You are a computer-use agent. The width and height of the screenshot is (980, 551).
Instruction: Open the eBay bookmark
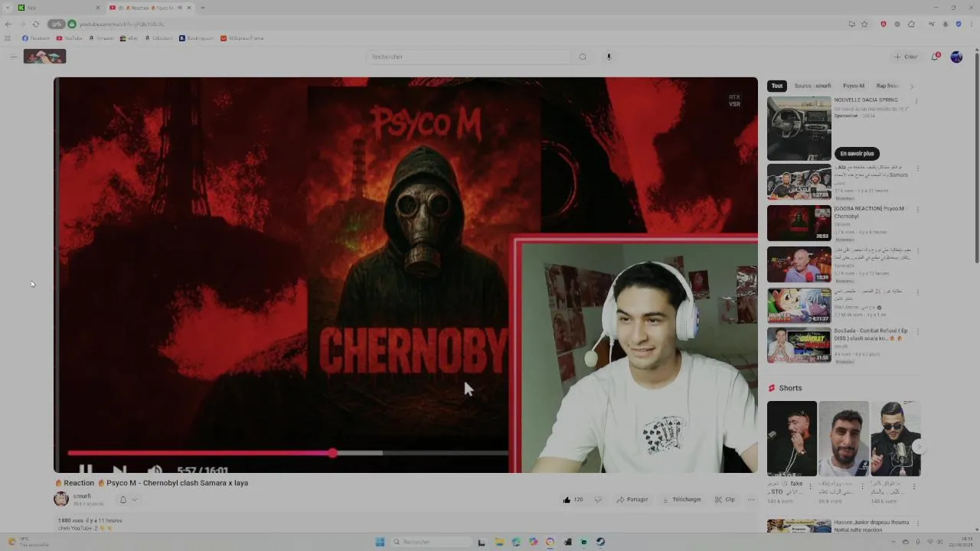point(129,37)
